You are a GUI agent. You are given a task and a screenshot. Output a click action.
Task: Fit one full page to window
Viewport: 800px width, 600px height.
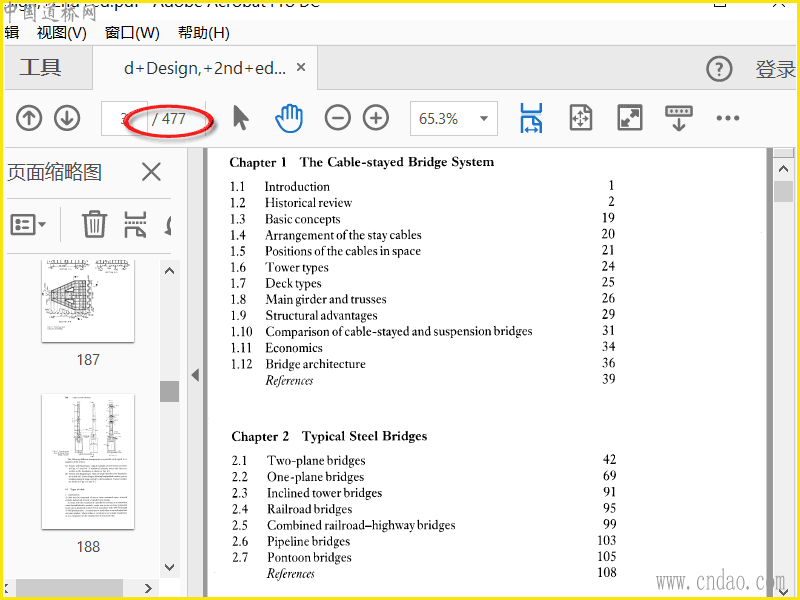tap(581, 118)
